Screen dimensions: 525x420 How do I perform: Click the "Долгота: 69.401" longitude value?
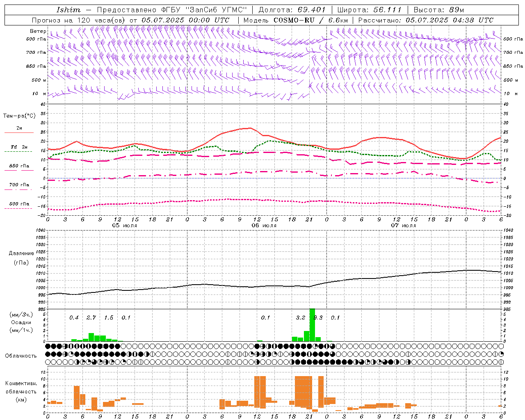292,10
